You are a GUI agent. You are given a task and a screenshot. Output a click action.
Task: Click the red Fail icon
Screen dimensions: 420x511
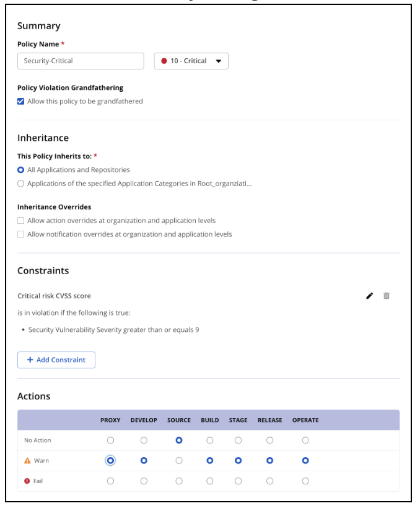pos(27,481)
